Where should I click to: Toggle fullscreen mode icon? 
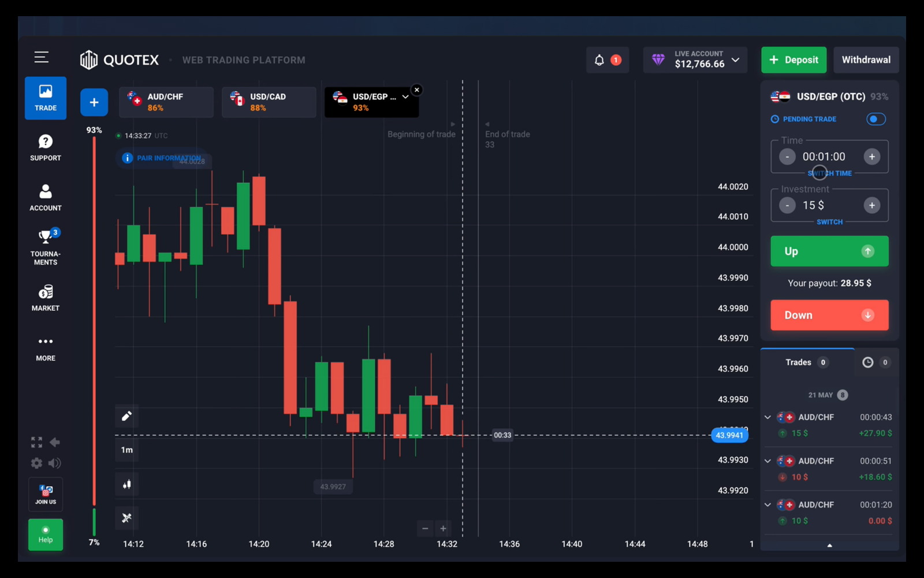[36, 442]
